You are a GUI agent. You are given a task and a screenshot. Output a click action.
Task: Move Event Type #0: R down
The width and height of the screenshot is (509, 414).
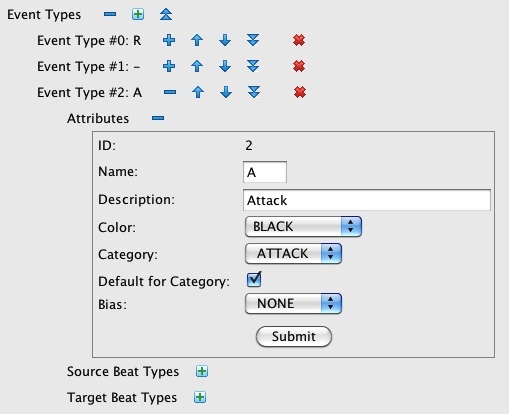[225, 40]
